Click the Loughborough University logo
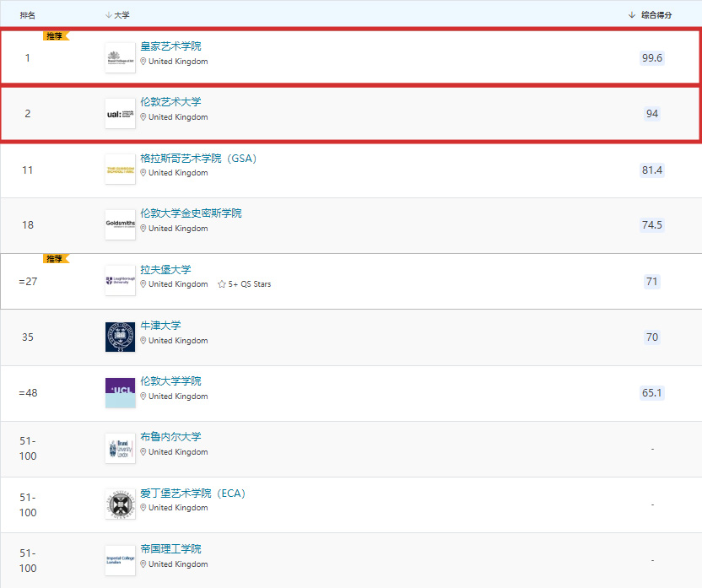The image size is (702, 588). tap(120, 281)
